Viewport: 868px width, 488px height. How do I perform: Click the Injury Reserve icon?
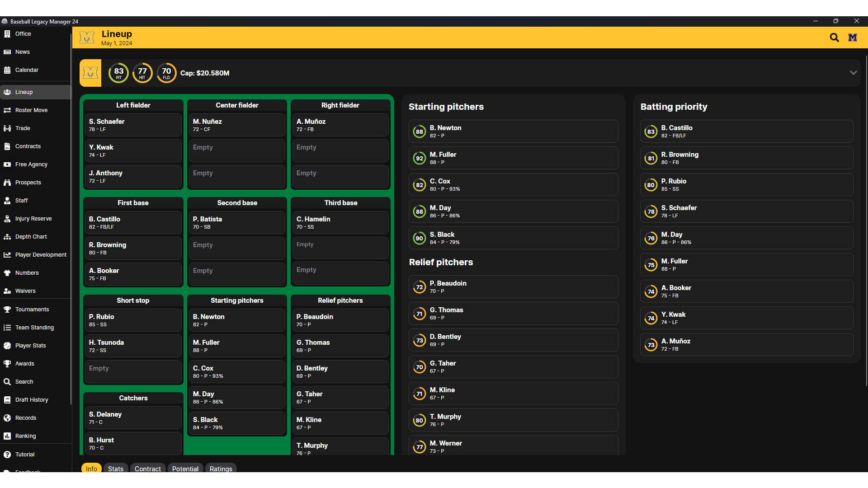click(7, 219)
